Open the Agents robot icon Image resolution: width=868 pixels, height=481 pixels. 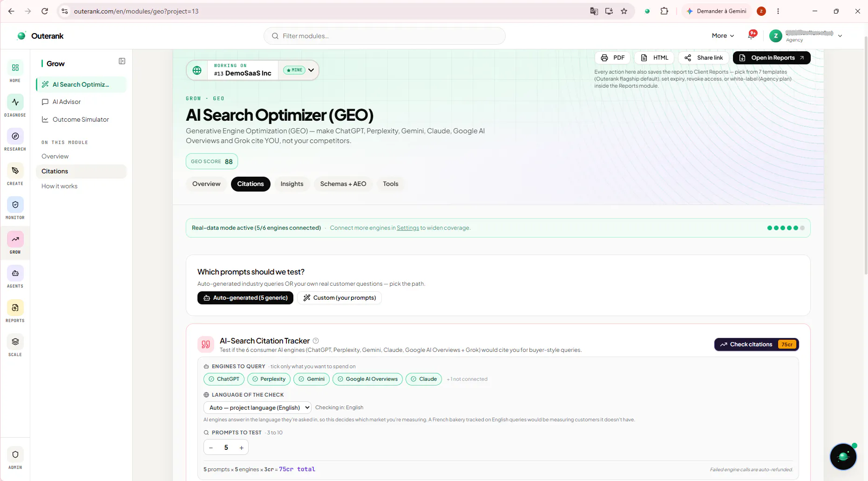pyautogui.click(x=15, y=273)
